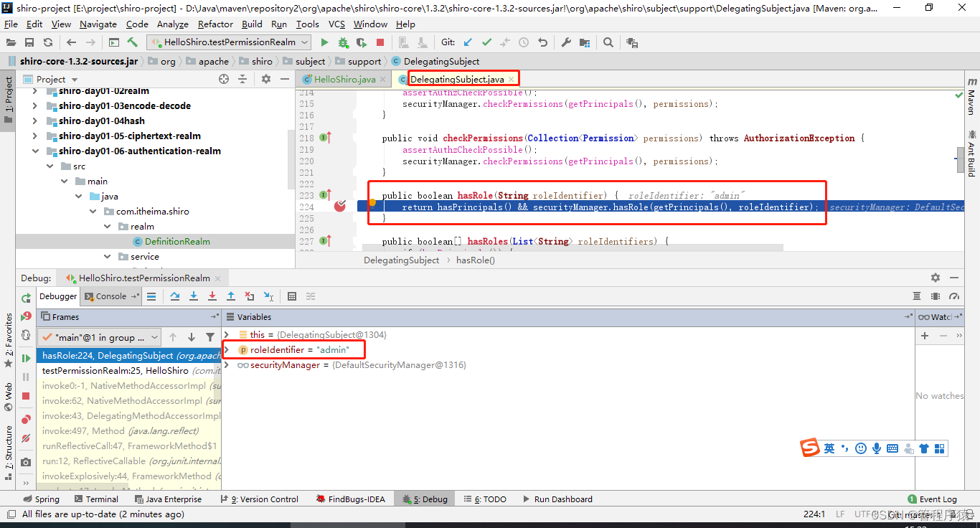The image size is (980, 528).
Task: Click the Build project hammer icon
Action: (133, 43)
